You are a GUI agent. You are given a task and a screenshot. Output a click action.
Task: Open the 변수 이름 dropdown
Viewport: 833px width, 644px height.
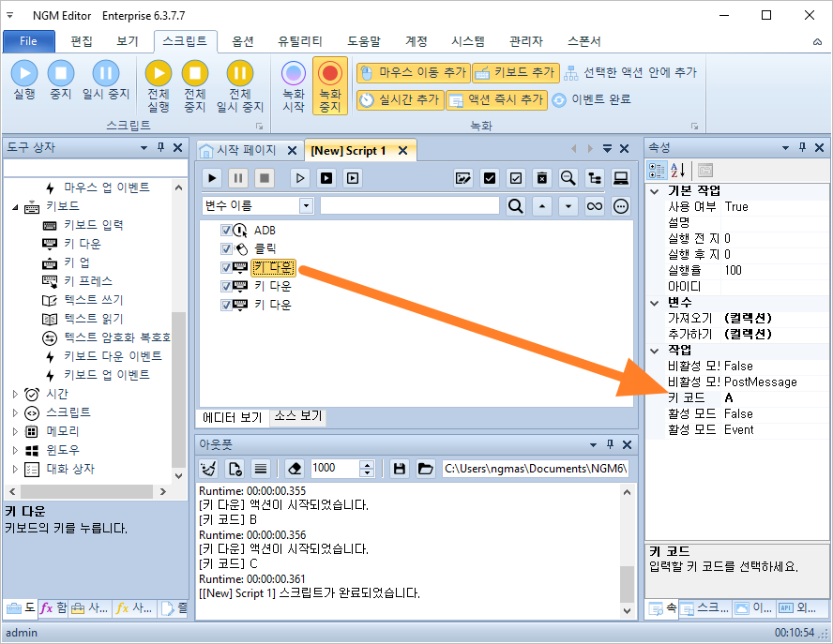point(306,206)
